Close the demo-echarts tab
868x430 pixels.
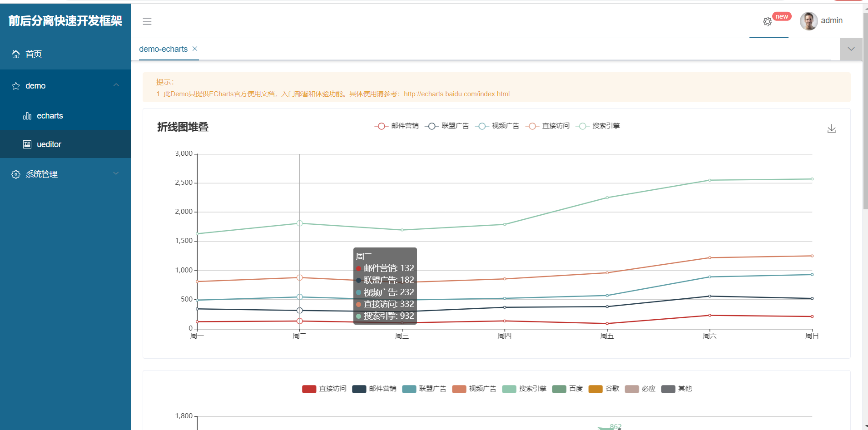click(195, 49)
